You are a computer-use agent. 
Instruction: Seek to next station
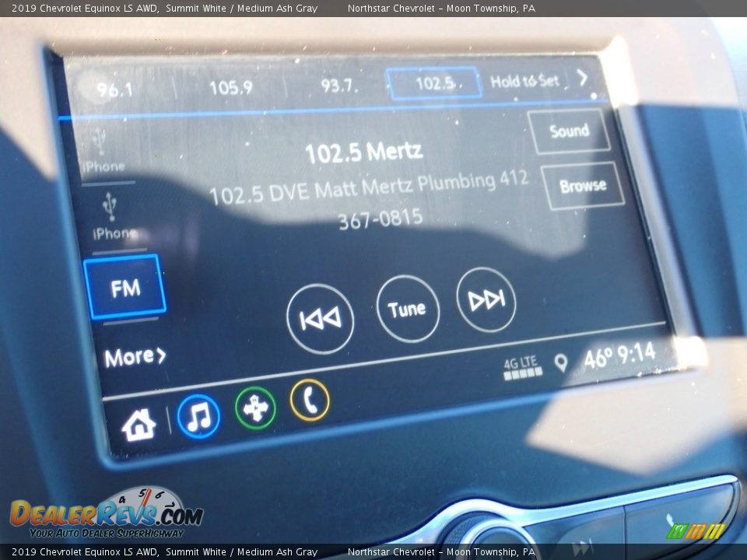(486, 299)
